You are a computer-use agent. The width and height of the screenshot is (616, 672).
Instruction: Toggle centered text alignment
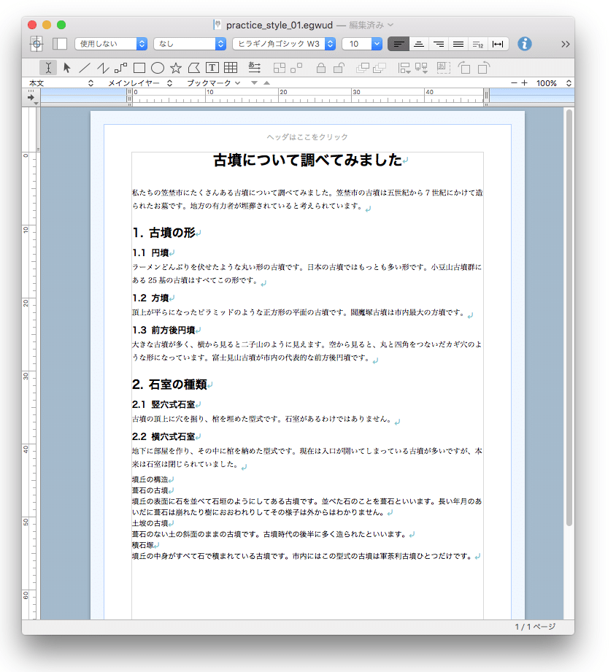(418, 44)
